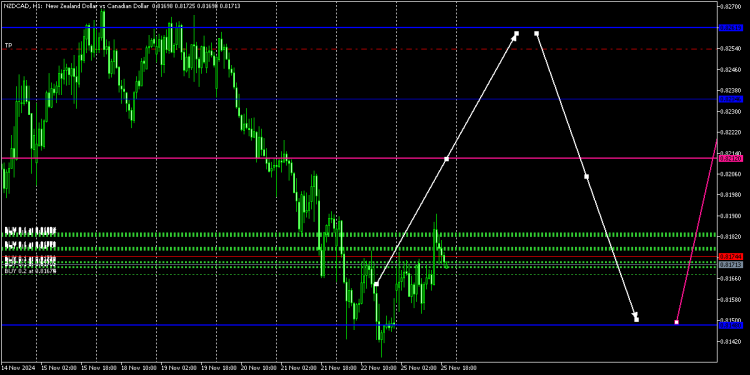Click the 0.82060 price scale label
750x375 pixels.
pyautogui.click(x=731, y=174)
